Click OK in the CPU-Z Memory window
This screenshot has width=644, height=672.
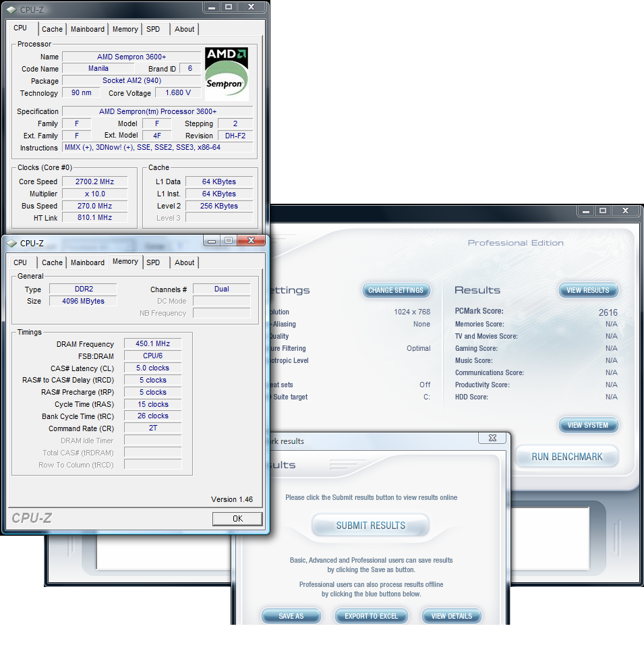tap(237, 519)
